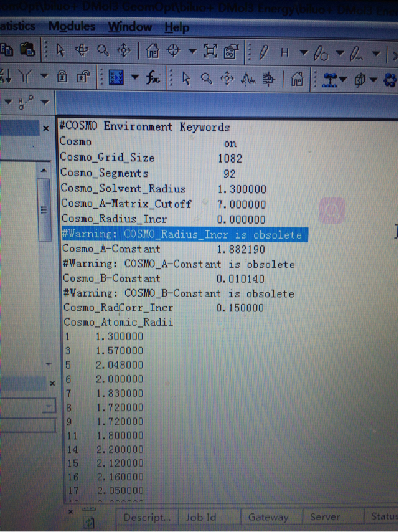
Task: Click the Paste clipboard icon
Action: click(27, 50)
